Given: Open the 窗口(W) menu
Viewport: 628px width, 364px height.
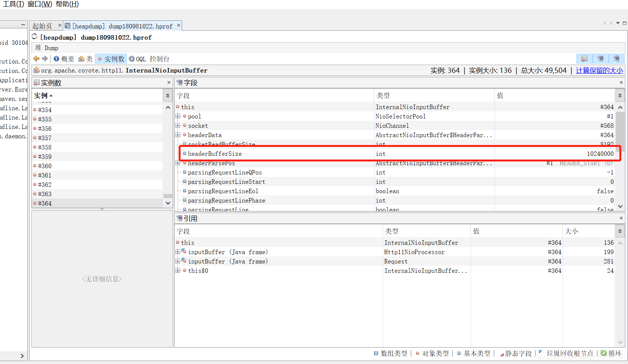Looking at the screenshot, I should [x=40, y=4].
